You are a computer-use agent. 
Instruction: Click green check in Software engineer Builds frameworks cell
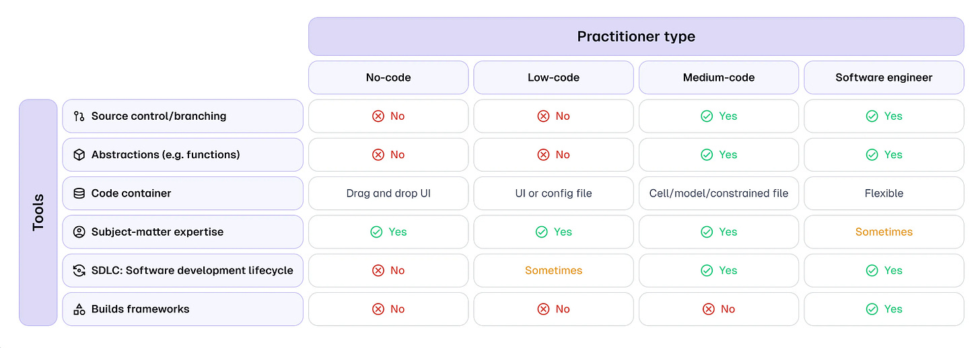click(872, 309)
